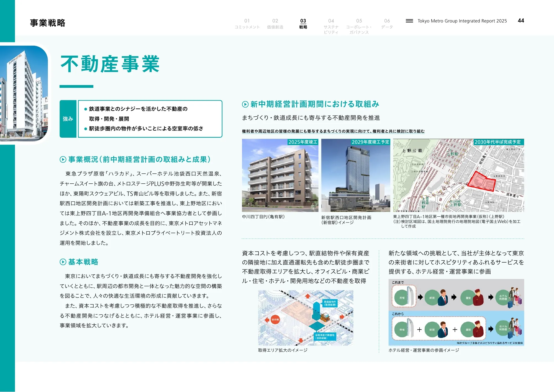Click the 事業戦略 header text
Screen dimensions: 554x392
48,23
